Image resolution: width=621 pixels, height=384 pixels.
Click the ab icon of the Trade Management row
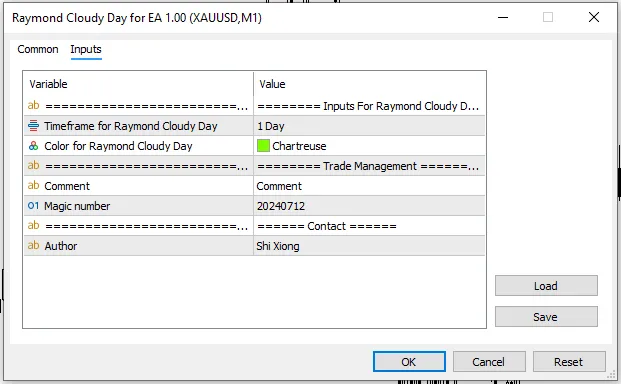coord(34,165)
